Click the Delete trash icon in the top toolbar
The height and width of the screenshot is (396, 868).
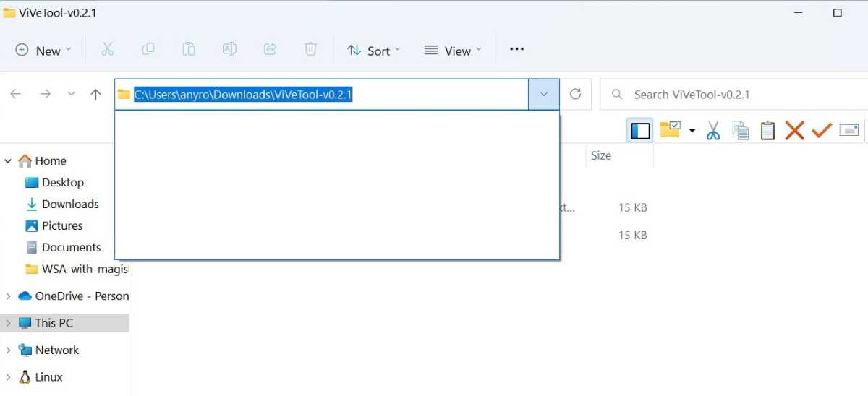(310, 49)
